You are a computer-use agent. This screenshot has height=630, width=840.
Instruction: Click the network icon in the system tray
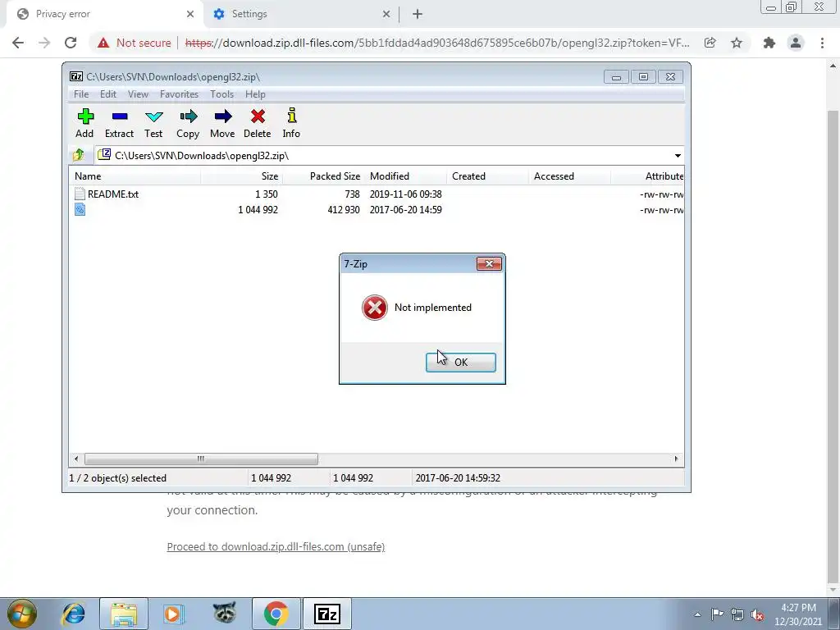coord(737,614)
